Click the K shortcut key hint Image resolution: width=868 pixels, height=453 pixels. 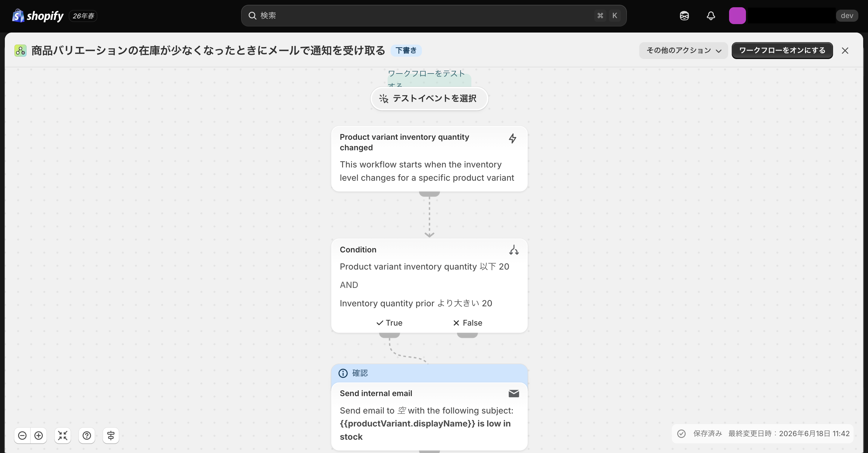point(615,15)
